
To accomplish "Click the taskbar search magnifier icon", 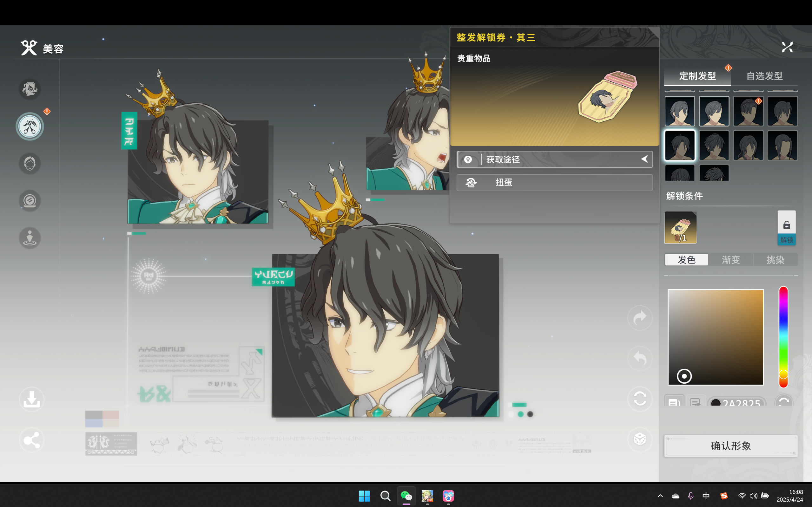I will [385, 496].
